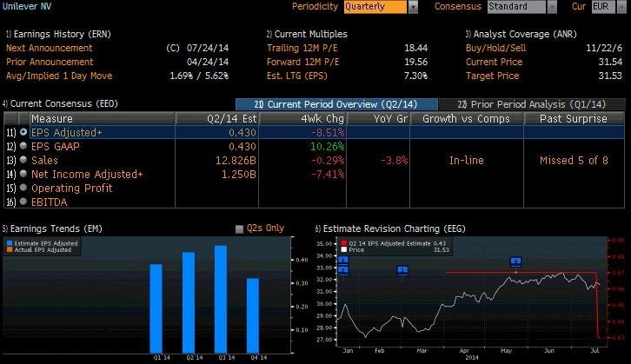The image size is (631, 364).
Task: Click the orange Actual EPS Adjusted legend swatch
Action: pyautogui.click(x=10, y=250)
